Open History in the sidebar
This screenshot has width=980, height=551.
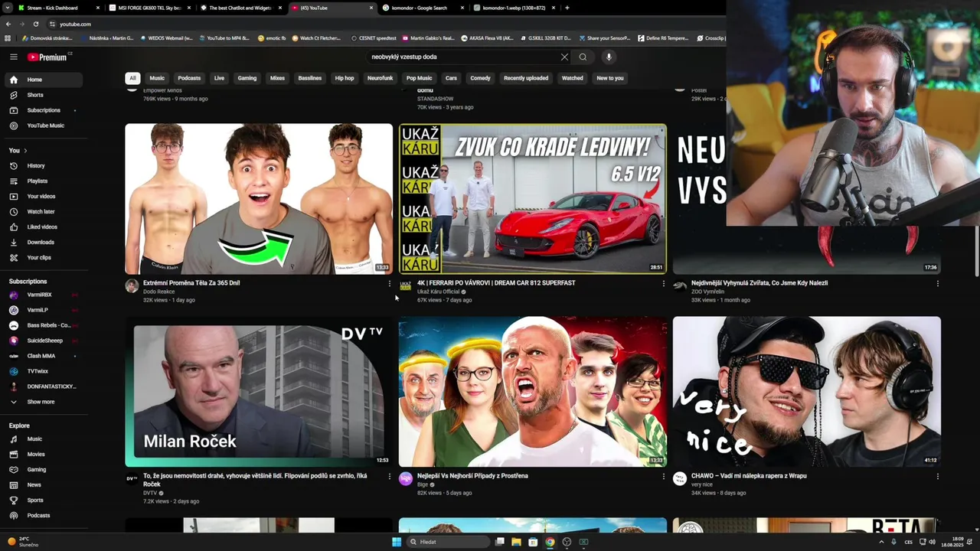point(43,166)
